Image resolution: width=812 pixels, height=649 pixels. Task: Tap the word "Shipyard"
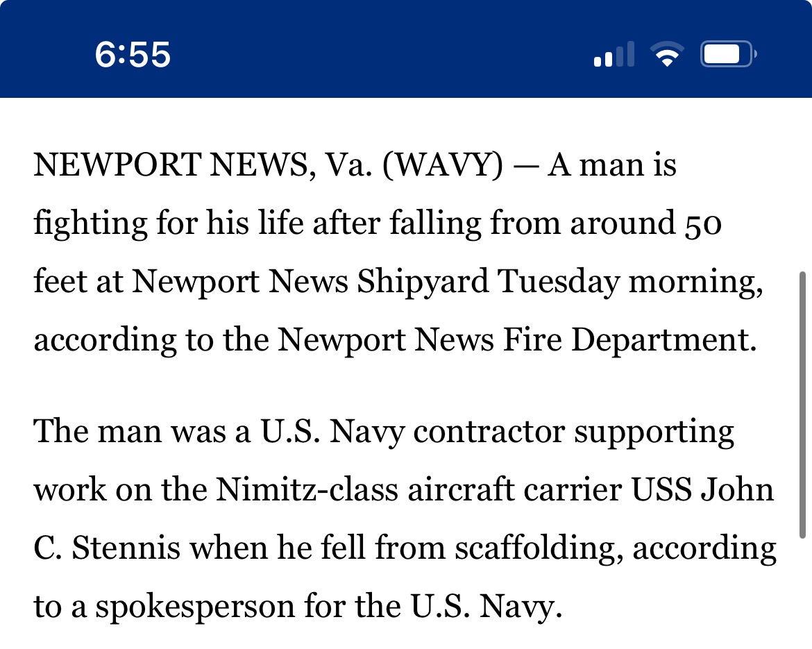click(x=423, y=282)
